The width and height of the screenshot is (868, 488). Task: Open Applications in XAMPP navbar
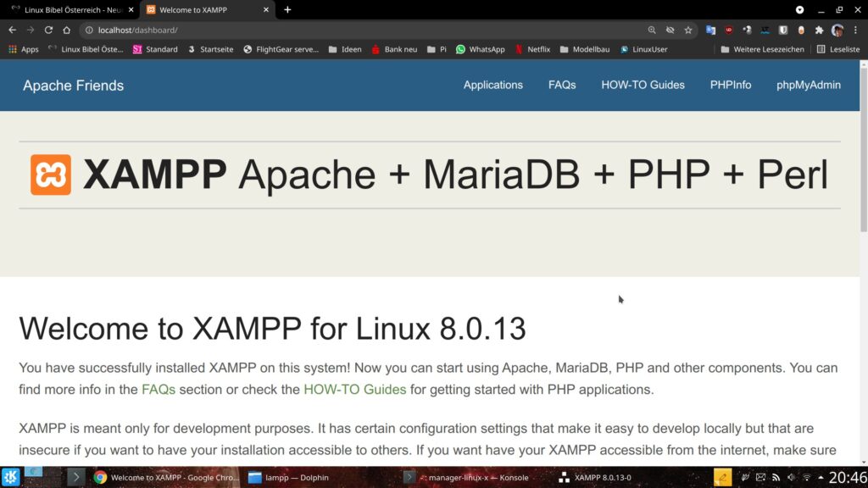pos(492,85)
